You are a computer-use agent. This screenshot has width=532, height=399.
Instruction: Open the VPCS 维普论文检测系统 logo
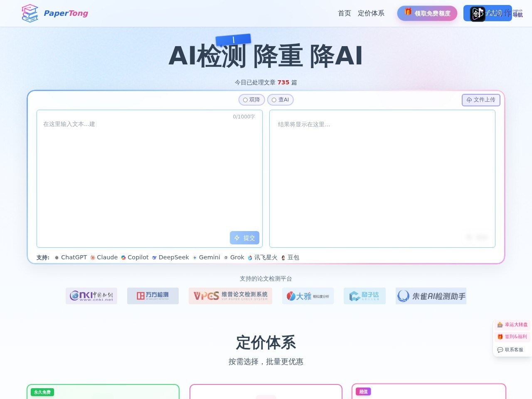pos(230,296)
